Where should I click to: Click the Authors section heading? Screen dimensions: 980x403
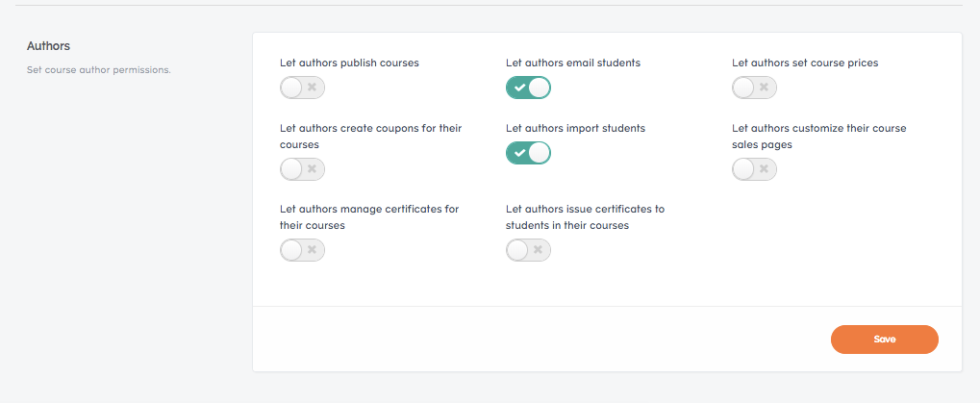[48, 46]
